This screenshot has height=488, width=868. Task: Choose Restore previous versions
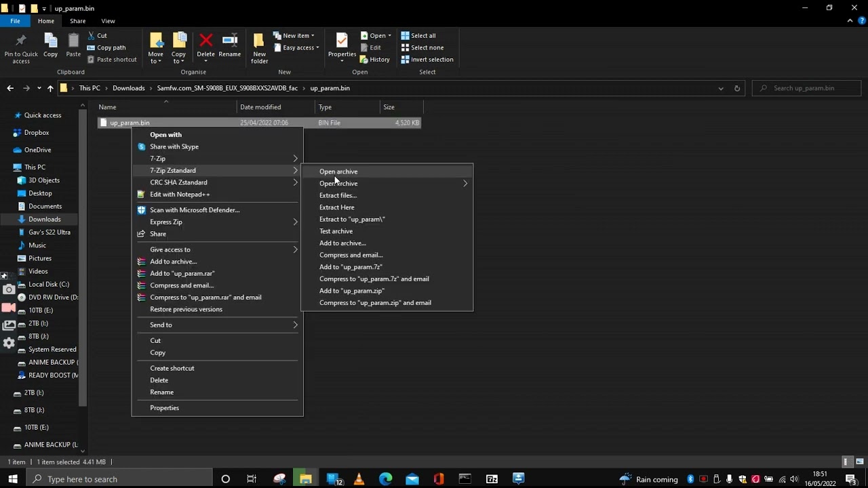tap(217, 309)
